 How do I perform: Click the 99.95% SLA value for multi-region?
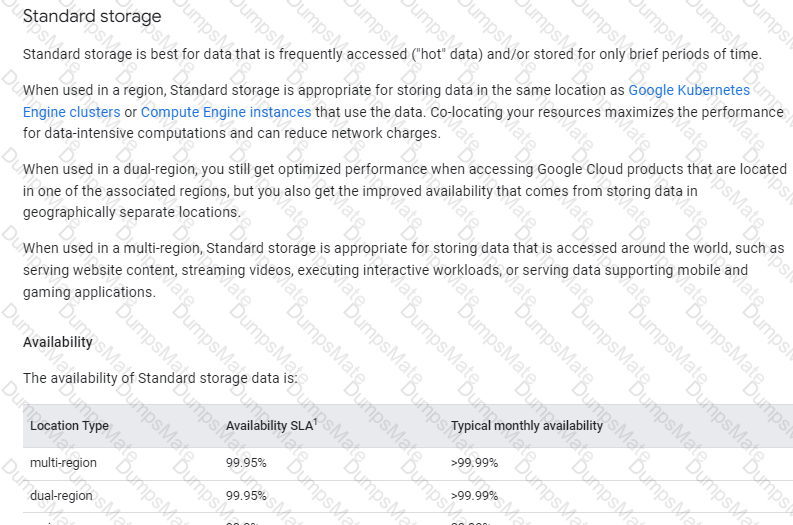(246, 463)
